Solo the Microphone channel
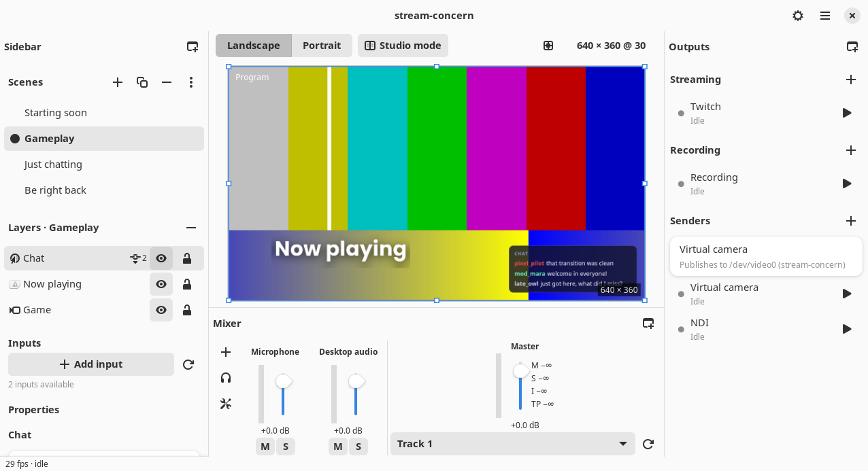Viewport: 868px width, 471px height. pyautogui.click(x=286, y=447)
